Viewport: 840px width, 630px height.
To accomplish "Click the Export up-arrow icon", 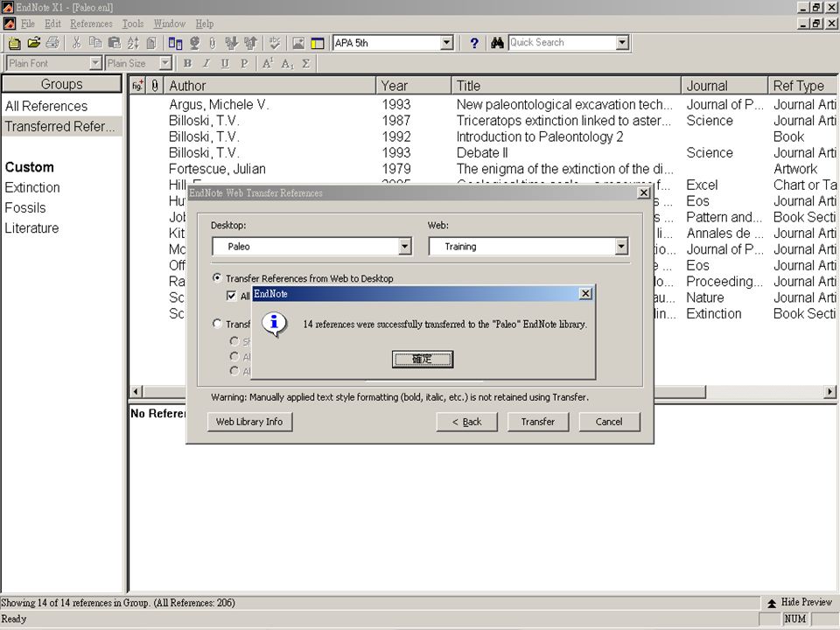I will [x=250, y=43].
